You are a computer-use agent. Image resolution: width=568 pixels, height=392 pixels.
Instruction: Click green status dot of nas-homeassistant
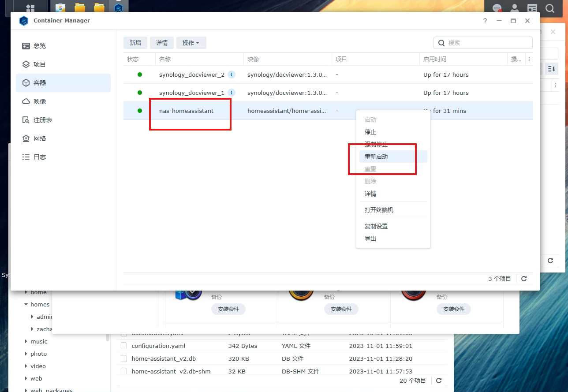tap(140, 111)
